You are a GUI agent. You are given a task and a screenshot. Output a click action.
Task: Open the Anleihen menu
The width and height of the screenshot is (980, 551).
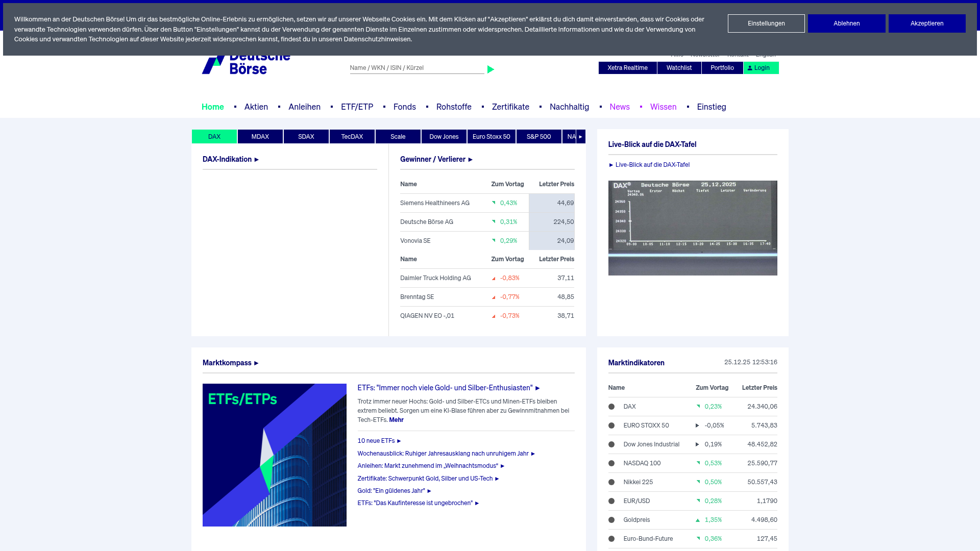click(305, 107)
